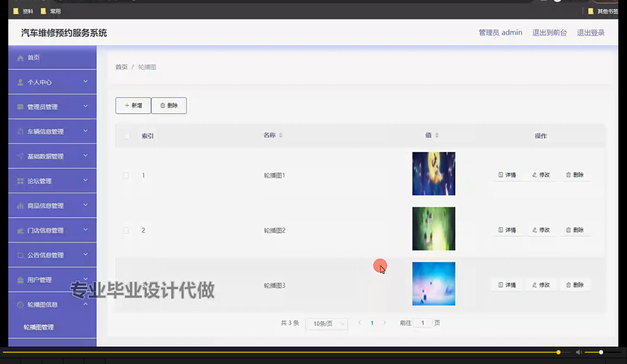Click the 前往 page number input field
This screenshot has width=627, height=364.
[x=423, y=323]
